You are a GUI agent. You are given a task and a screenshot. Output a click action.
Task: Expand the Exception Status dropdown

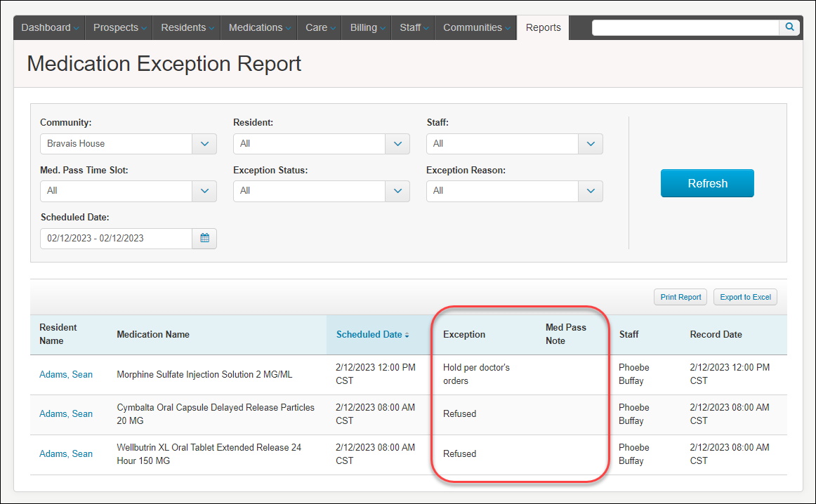point(397,191)
